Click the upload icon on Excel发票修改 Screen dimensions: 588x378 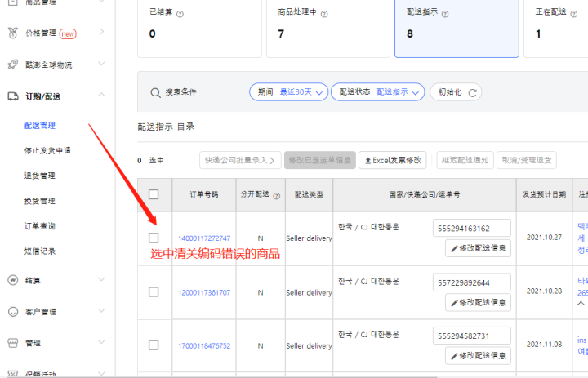[x=368, y=161]
